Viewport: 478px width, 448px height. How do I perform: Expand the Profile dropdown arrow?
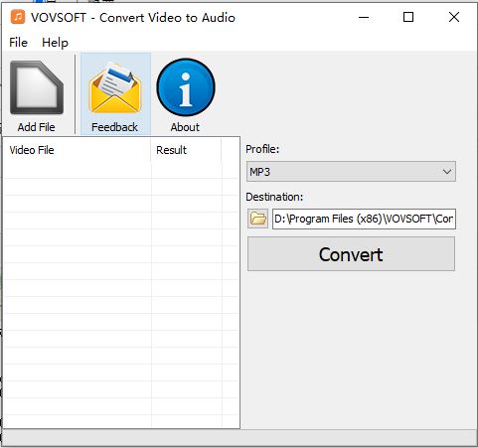pyautogui.click(x=447, y=172)
